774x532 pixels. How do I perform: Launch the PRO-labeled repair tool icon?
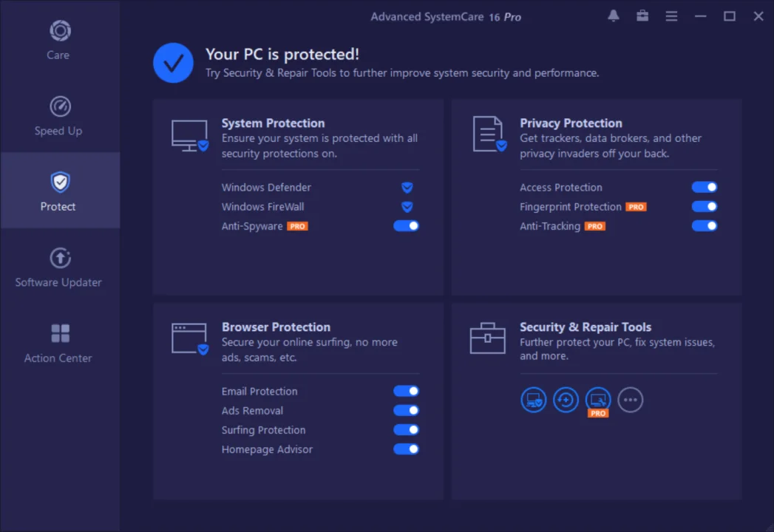tap(598, 400)
